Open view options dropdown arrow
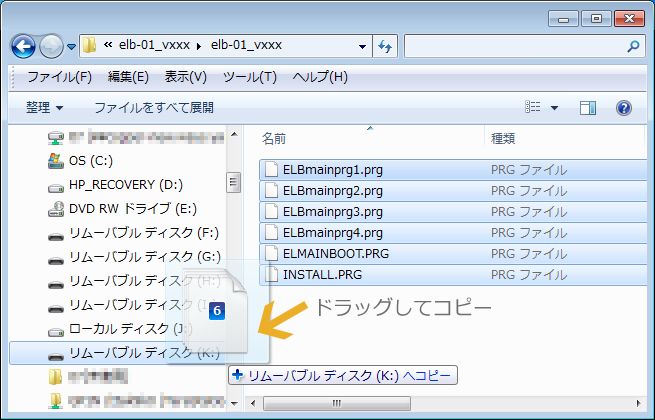 click(554, 107)
